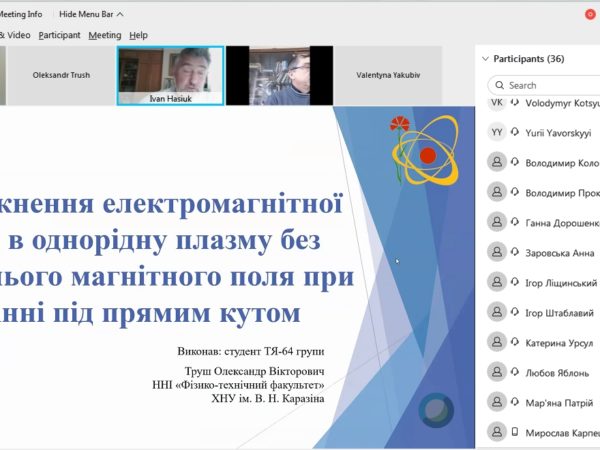Click the audio icon beside Ігор Штаблавий
The width and height of the screenshot is (600, 450).
point(516,313)
